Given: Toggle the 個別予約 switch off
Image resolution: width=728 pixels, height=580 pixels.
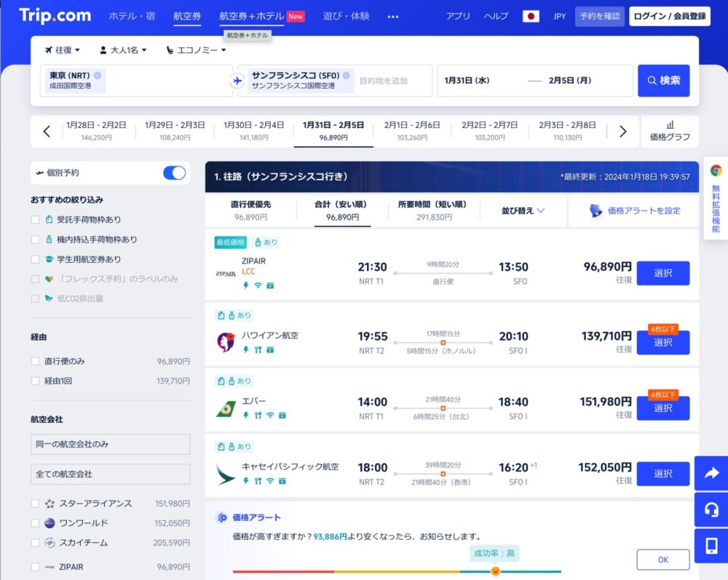Looking at the screenshot, I should 174,172.
